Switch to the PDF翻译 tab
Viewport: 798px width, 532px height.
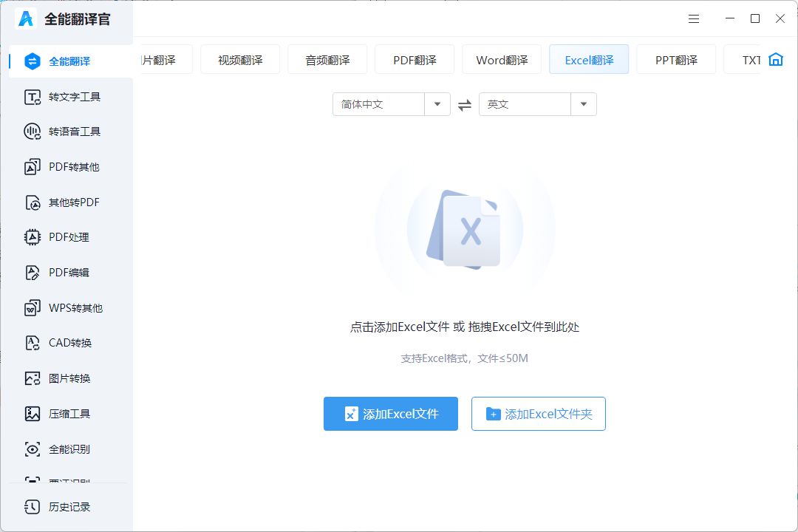tap(415, 60)
